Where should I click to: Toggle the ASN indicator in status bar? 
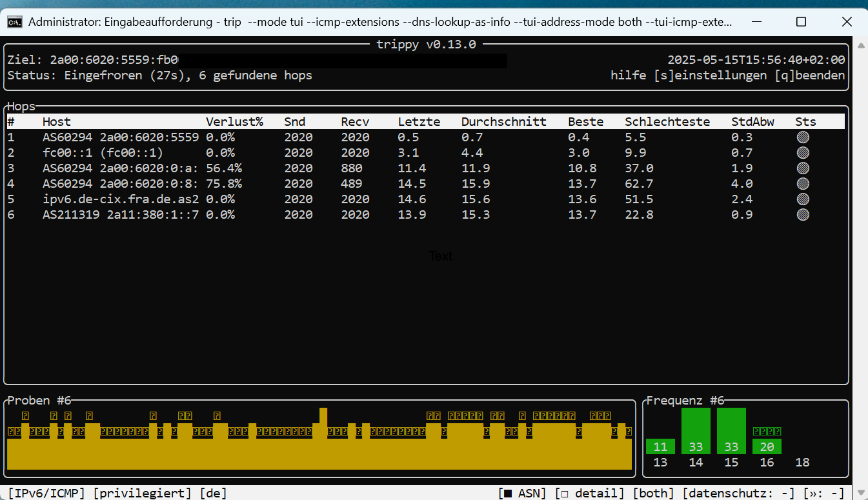click(x=522, y=493)
